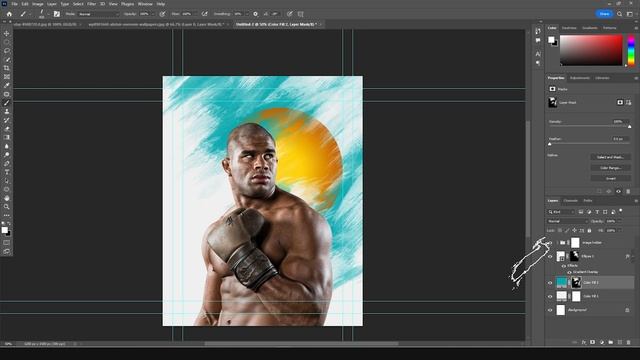Toggle layer filtering on/off switch
640x360 pixels.
(621, 211)
